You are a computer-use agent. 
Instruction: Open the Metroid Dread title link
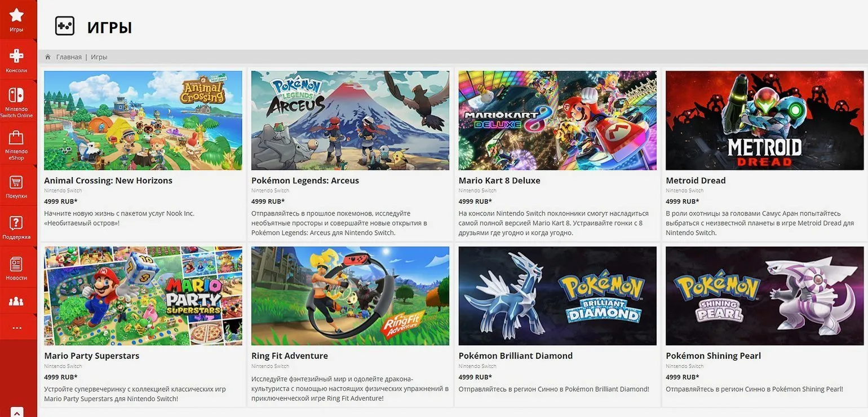(696, 181)
